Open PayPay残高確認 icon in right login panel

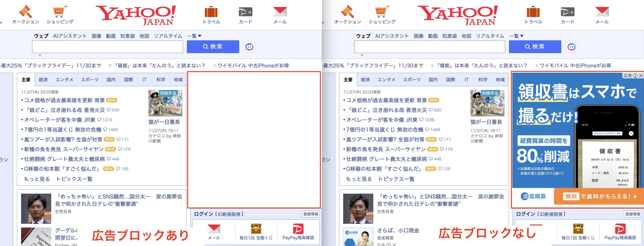620,229
